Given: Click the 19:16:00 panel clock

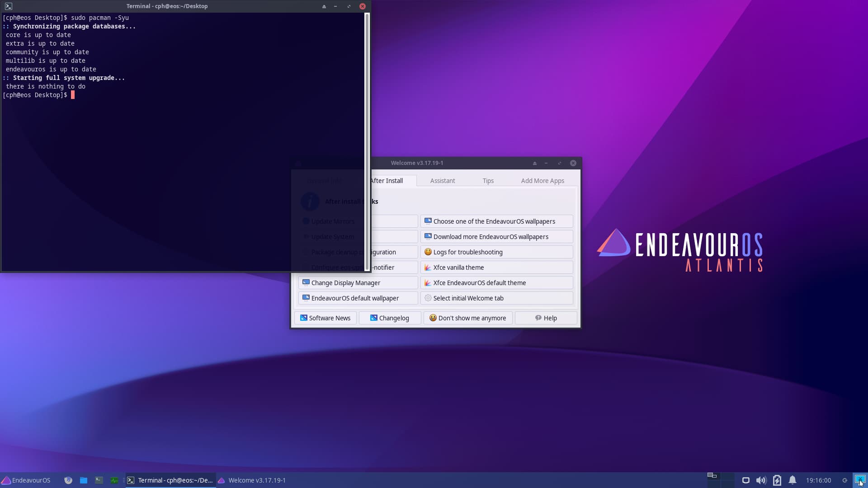Looking at the screenshot, I should tap(818, 480).
